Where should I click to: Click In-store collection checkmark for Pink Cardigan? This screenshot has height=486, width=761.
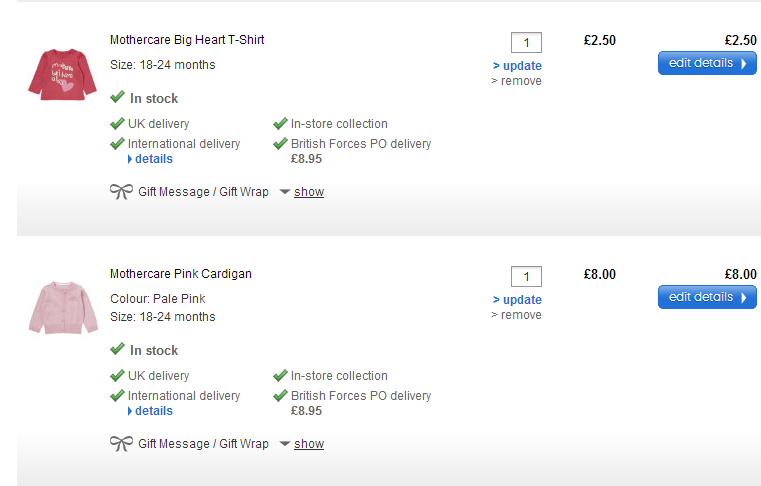click(281, 376)
